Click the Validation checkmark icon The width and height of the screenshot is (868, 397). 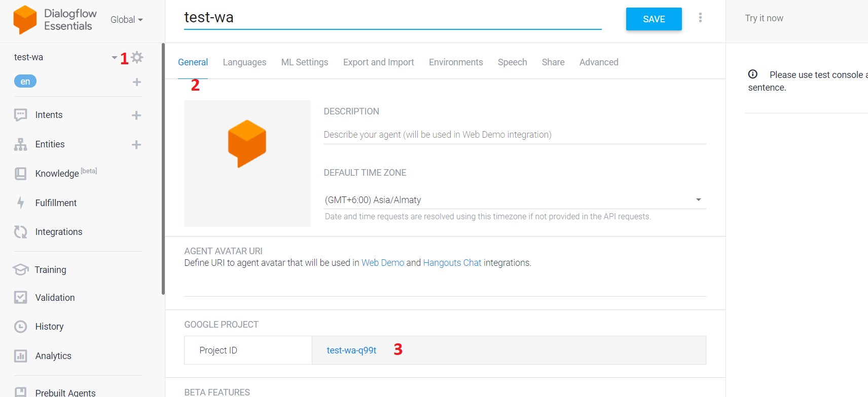coord(20,297)
